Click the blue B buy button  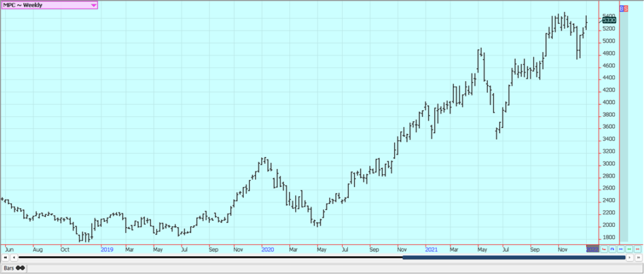(x=621, y=8)
